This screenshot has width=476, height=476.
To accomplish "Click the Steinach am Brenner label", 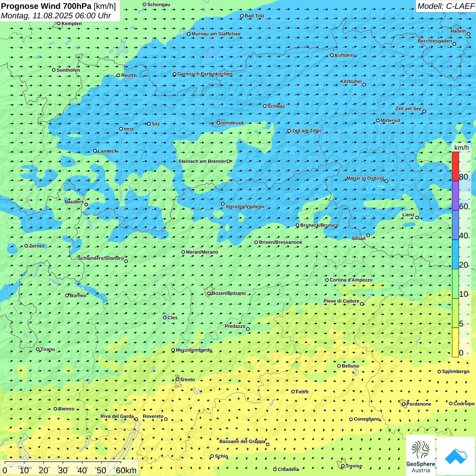I will coord(202,161).
